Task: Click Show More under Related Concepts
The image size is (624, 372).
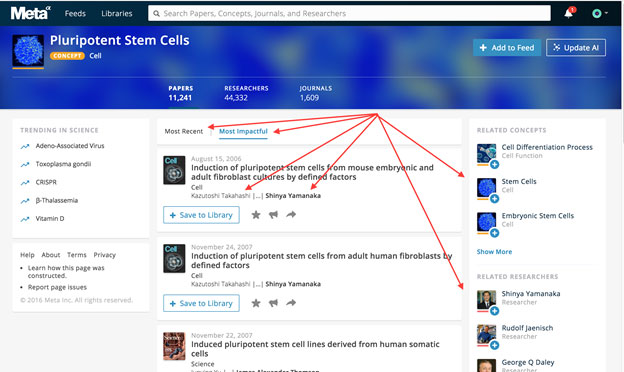Action: [494, 252]
